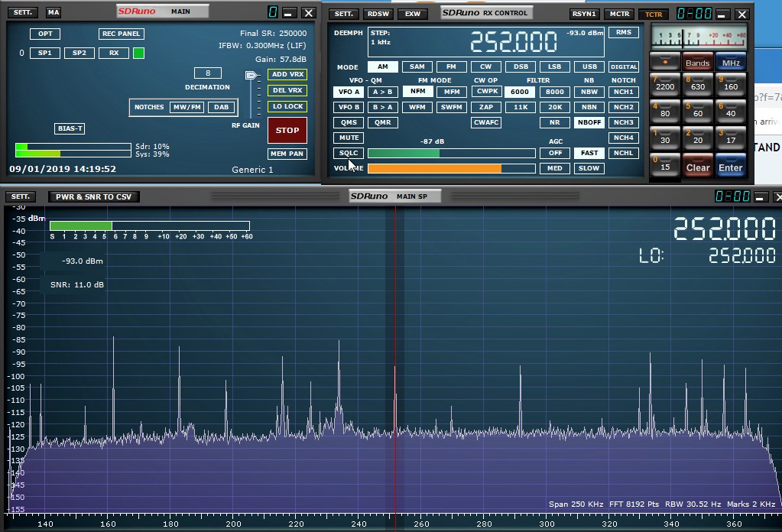Screen dimensions: 782x532
Task: Click RSYN1 button
Action: 584,14
